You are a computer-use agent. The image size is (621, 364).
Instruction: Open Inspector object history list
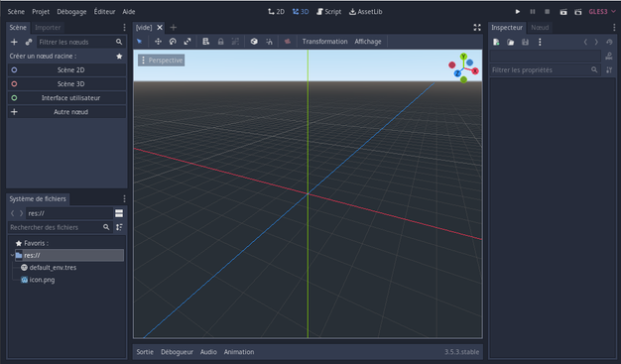coord(609,42)
